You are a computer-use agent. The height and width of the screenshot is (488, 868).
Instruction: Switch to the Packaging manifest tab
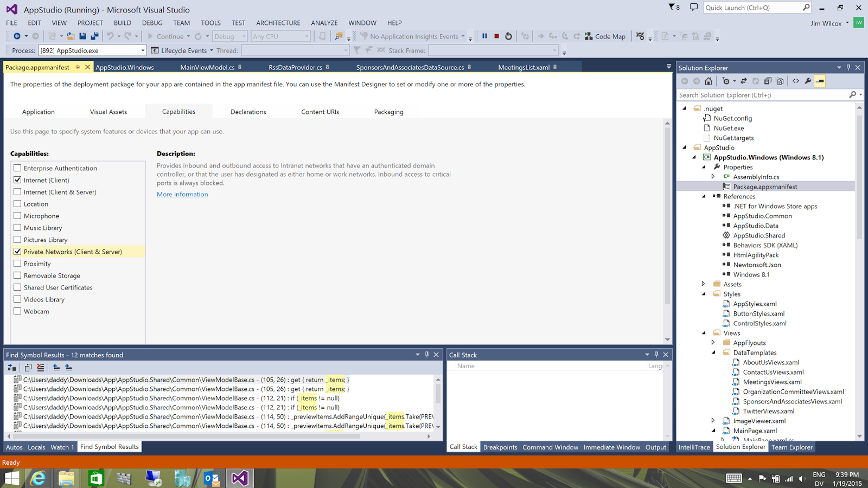[x=389, y=112]
